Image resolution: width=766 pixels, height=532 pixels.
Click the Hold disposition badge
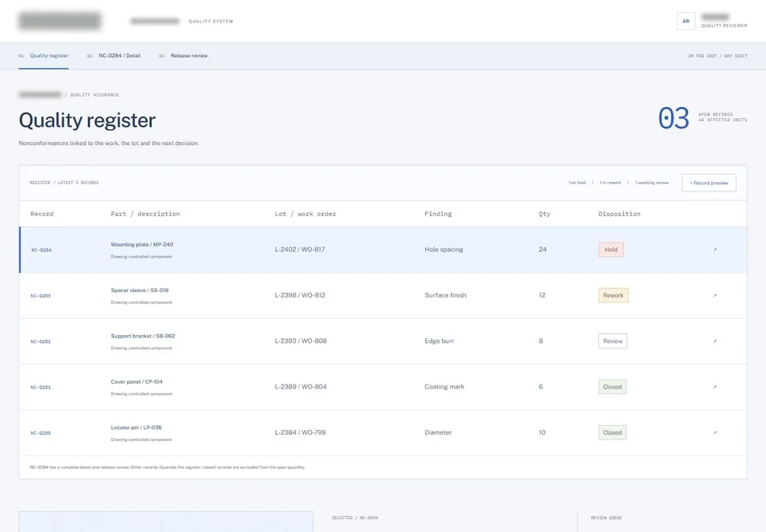[x=610, y=250]
